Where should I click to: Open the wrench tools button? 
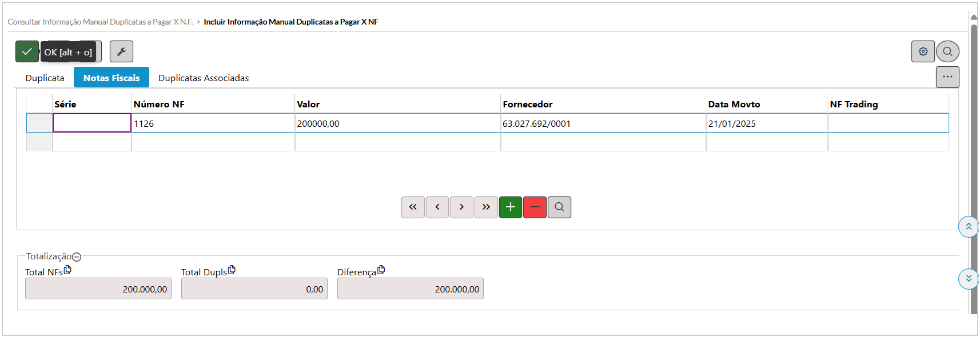[x=121, y=51]
